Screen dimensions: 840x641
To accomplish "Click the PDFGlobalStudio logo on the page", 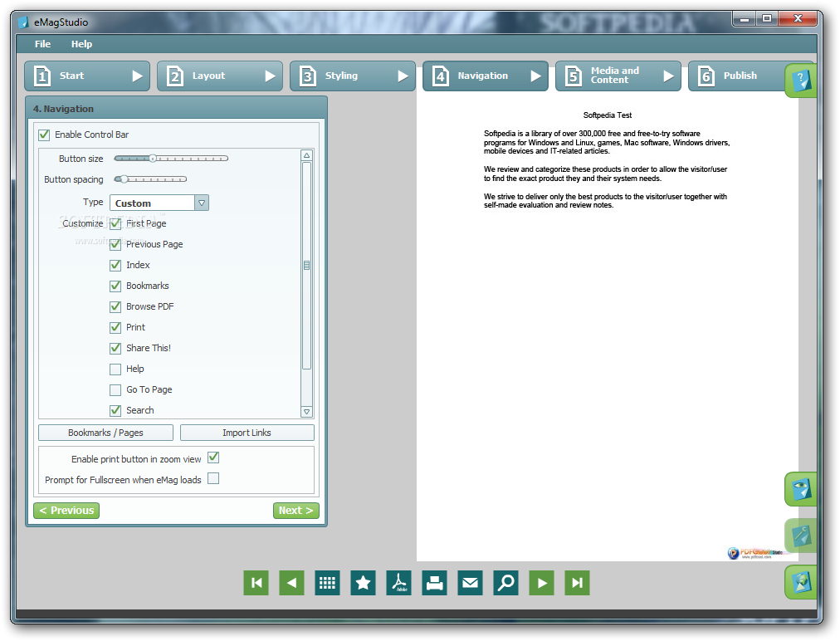I will pyautogui.click(x=755, y=553).
